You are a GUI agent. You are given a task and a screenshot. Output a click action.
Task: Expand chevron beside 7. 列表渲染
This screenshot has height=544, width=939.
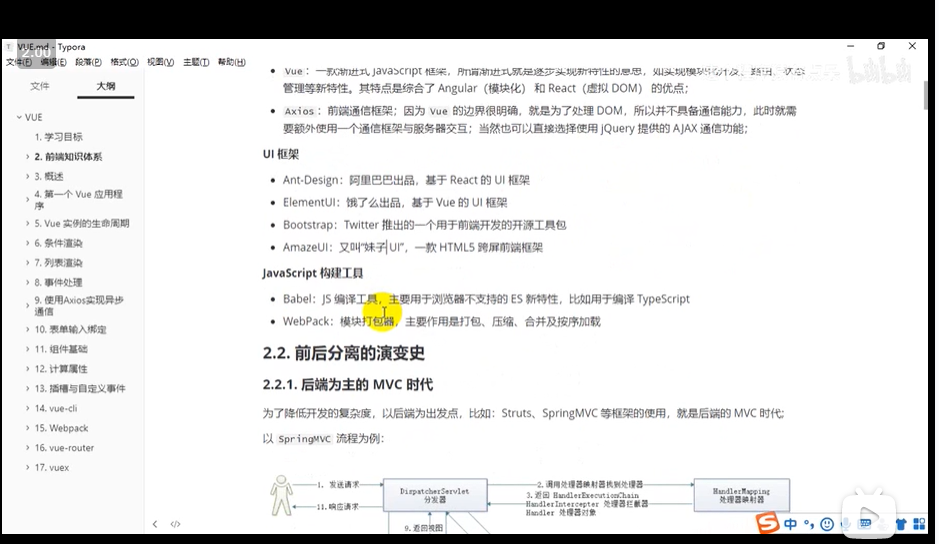tap(28, 262)
